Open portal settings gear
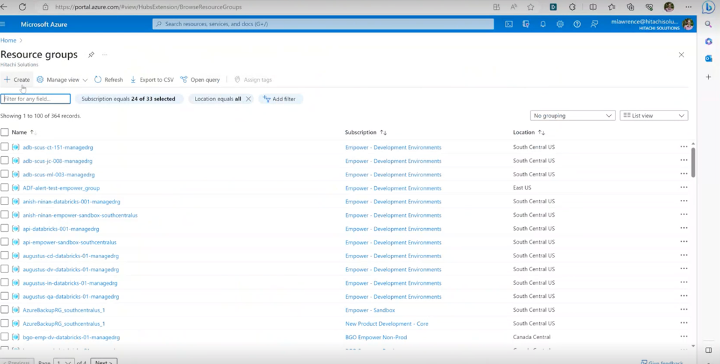This screenshot has height=364, width=720. [x=560, y=24]
